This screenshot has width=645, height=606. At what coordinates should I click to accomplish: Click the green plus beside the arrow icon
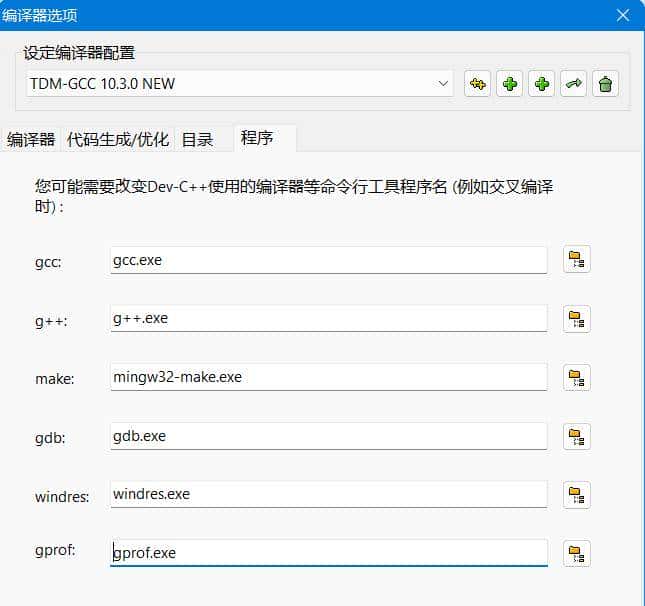point(541,84)
